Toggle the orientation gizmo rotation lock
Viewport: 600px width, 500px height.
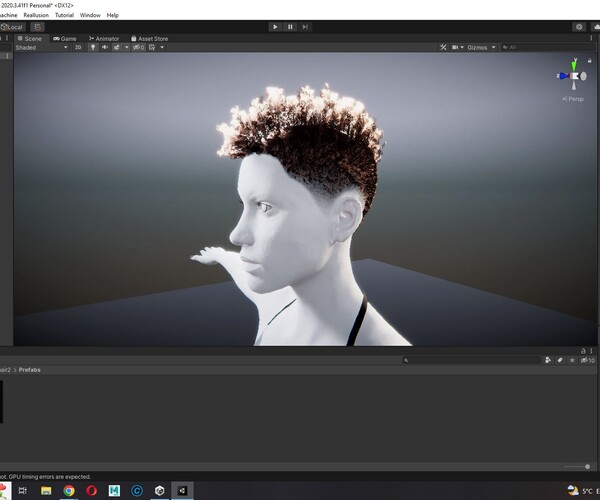590,60
